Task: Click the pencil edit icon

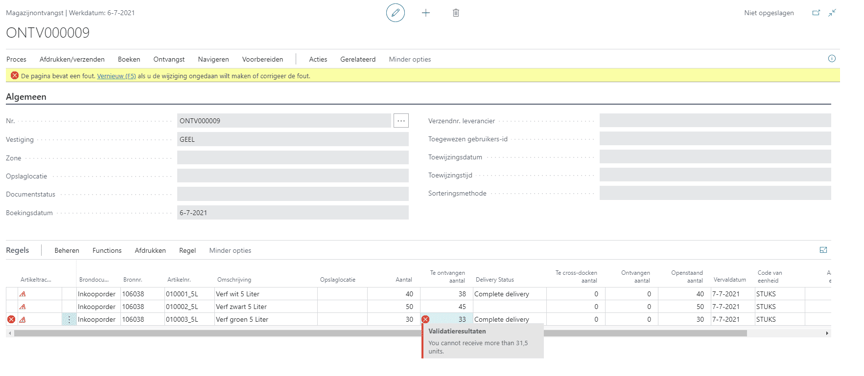Action: point(395,13)
